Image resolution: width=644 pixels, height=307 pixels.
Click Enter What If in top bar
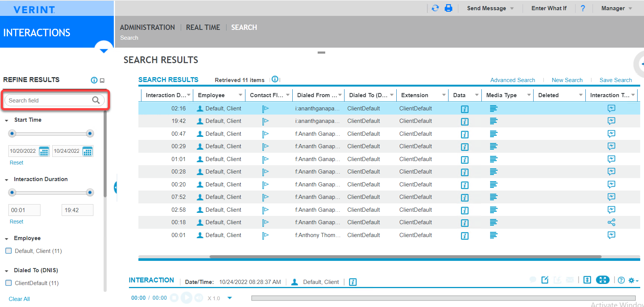549,8
